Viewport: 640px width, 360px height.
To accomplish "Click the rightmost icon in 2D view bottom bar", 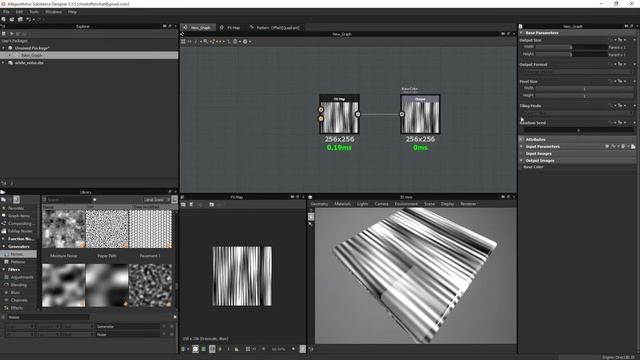I will pyautogui.click(x=302, y=349).
